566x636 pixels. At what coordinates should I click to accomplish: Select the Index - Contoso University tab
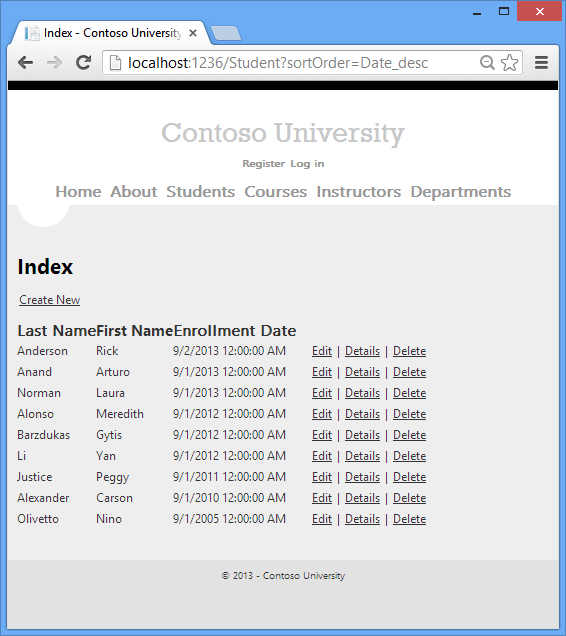[x=110, y=33]
